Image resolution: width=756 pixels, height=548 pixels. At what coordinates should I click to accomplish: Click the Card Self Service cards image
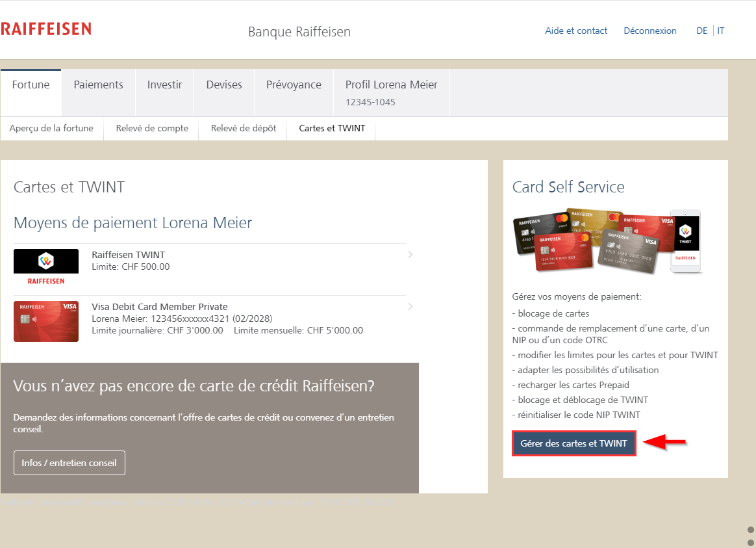point(607,241)
